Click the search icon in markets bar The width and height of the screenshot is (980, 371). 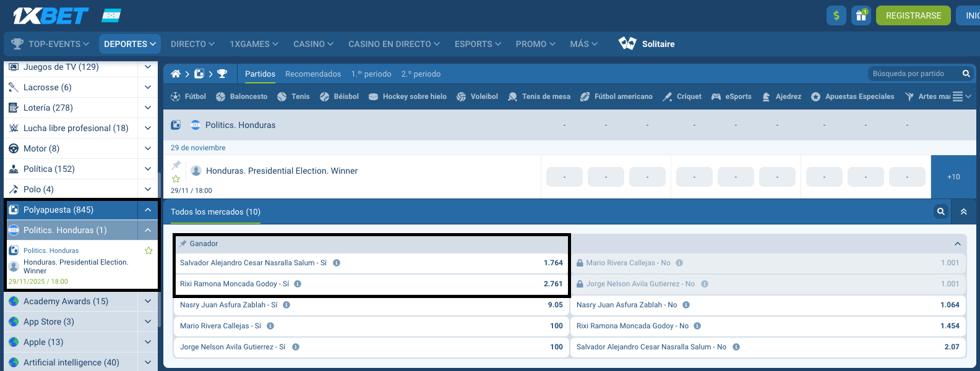(940, 211)
